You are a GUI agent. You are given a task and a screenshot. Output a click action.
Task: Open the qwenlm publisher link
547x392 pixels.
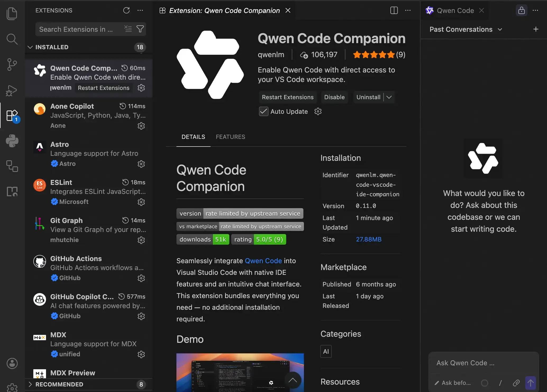coord(271,54)
